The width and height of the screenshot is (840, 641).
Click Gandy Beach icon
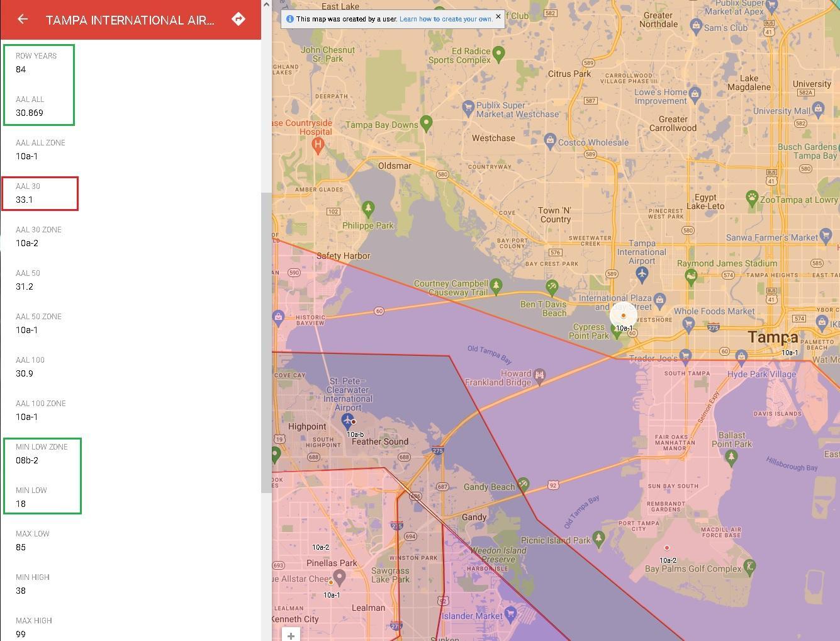[523, 484]
